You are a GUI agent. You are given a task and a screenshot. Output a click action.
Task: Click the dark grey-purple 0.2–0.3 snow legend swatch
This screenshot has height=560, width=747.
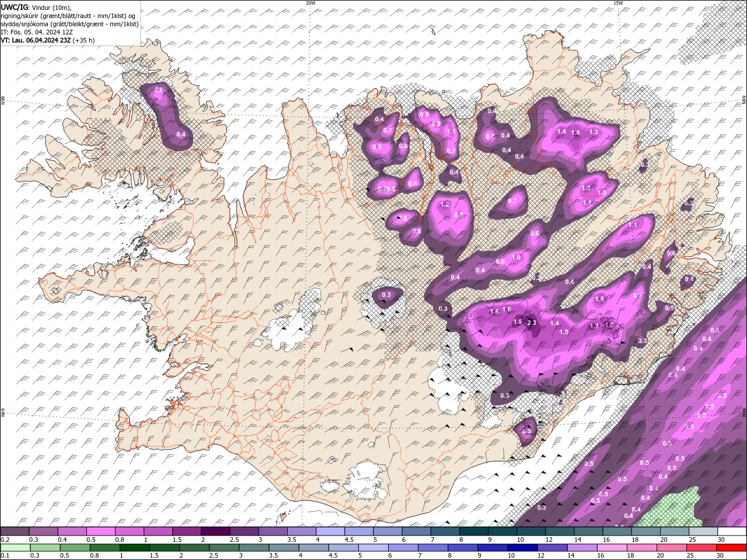click(15, 531)
